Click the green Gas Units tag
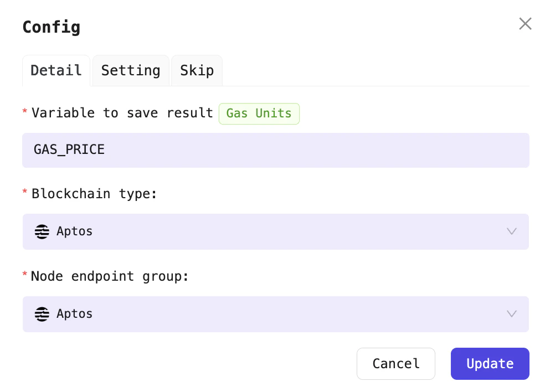The height and width of the screenshot is (392, 545). pos(259,114)
